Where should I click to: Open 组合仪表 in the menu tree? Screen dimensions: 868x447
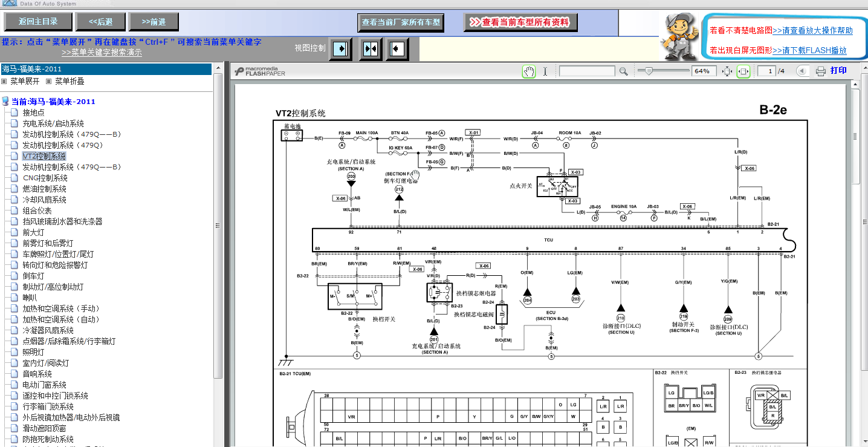pos(37,210)
